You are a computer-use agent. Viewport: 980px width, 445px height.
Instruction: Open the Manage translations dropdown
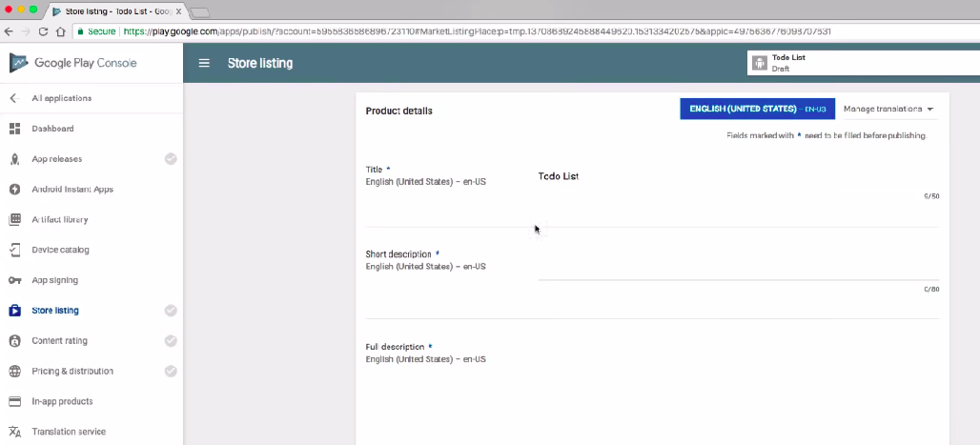[x=888, y=110]
